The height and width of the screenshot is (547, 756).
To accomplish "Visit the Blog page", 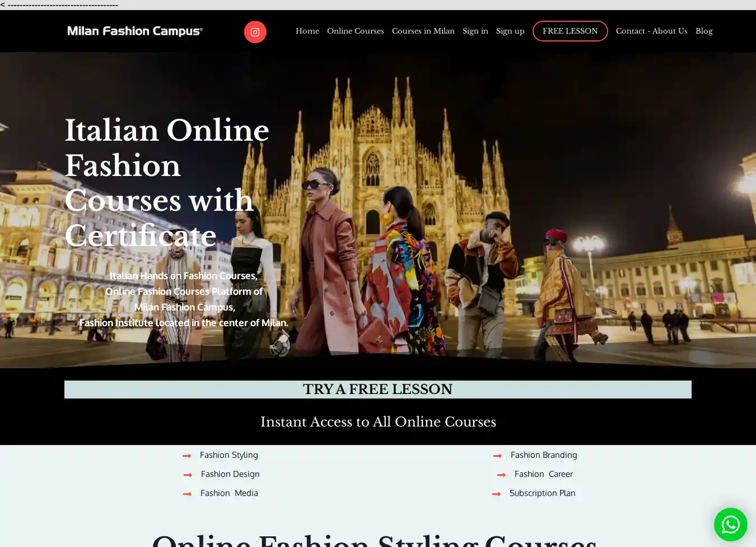I will (704, 31).
